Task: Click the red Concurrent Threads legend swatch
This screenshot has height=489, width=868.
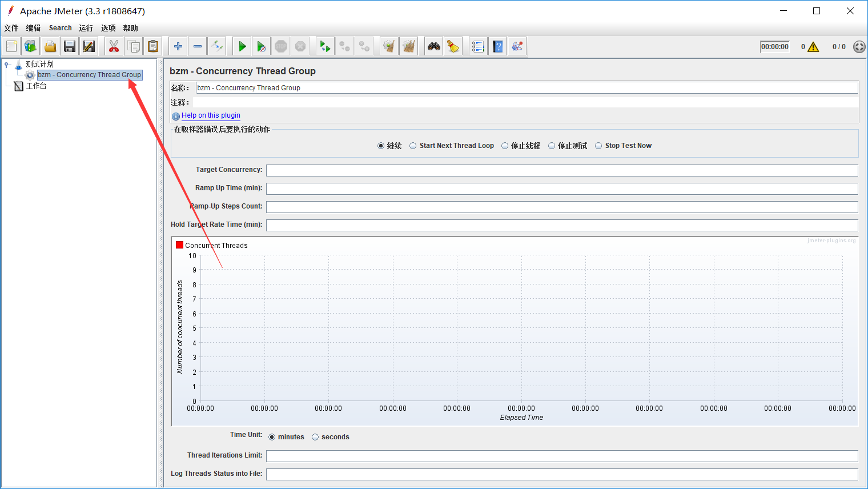Action: [x=179, y=245]
